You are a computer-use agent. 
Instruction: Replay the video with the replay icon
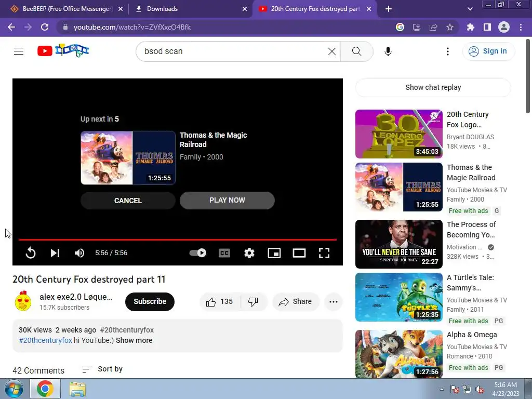click(31, 253)
